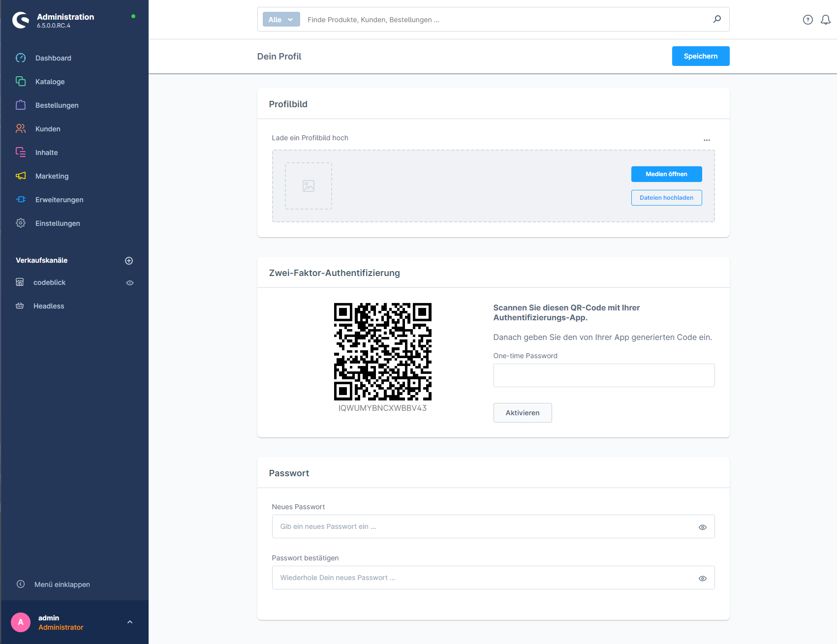Open the Dashboard speedometer icon
This screenshot has width=837, height=644.
click(21, 58)
